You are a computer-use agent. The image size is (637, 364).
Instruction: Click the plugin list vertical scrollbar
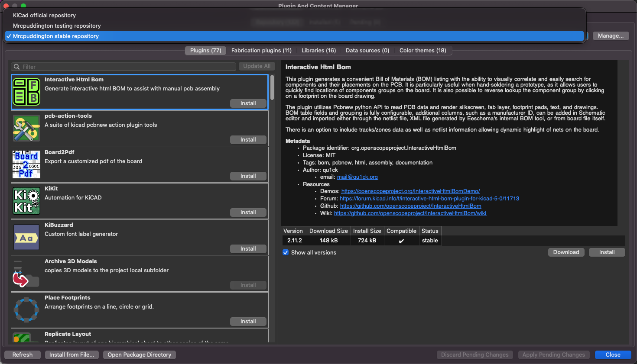coord(272,88)
